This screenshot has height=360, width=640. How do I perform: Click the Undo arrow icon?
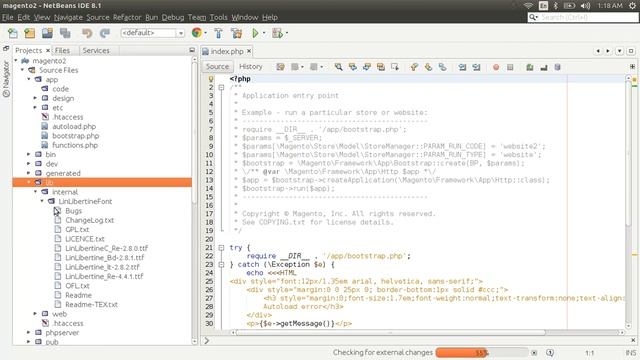tap(87, 33)
